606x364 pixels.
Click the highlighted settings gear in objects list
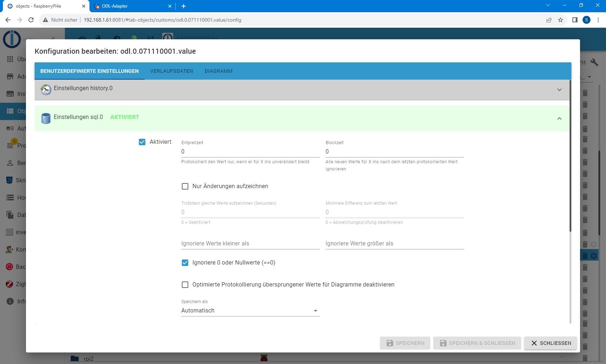(x=593, y=256)
